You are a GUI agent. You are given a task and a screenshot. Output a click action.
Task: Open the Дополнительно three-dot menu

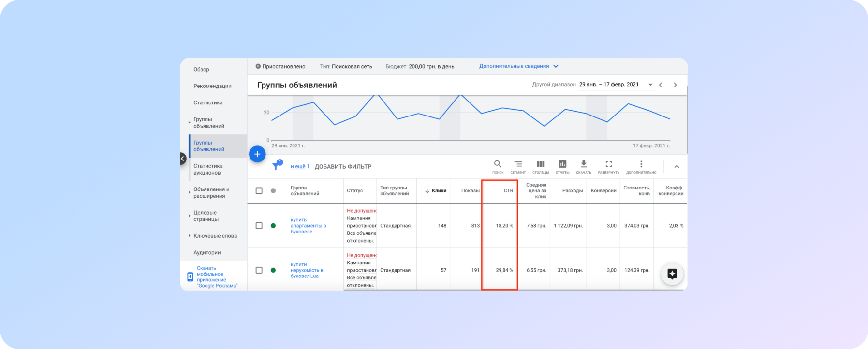point(641,164)
